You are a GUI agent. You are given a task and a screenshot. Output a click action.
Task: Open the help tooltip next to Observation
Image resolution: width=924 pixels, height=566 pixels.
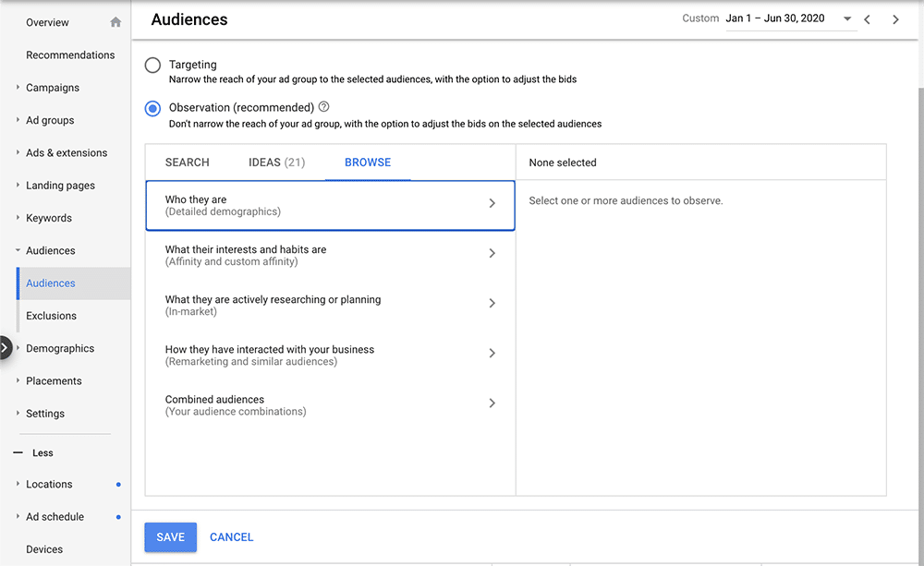[x=323, y=106]
